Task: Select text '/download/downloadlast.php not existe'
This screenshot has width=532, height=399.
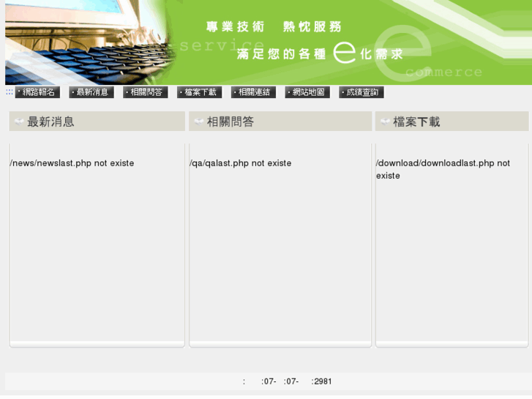Action: coord(443,169)
